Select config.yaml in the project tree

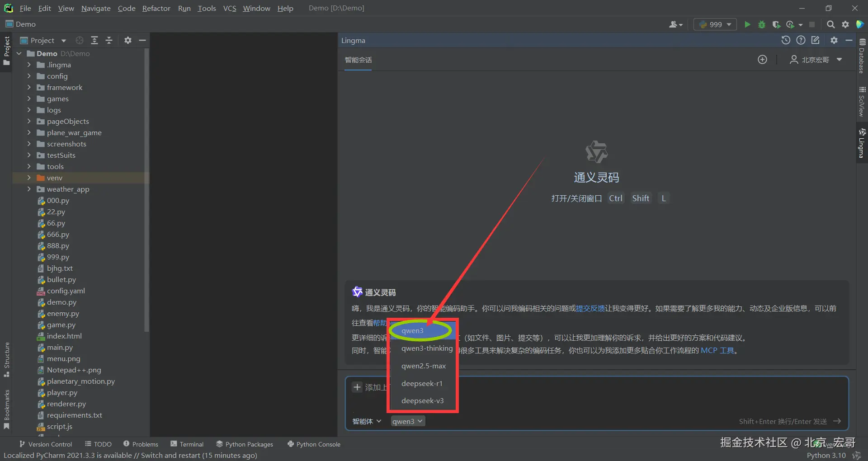(x=66, y=291)
